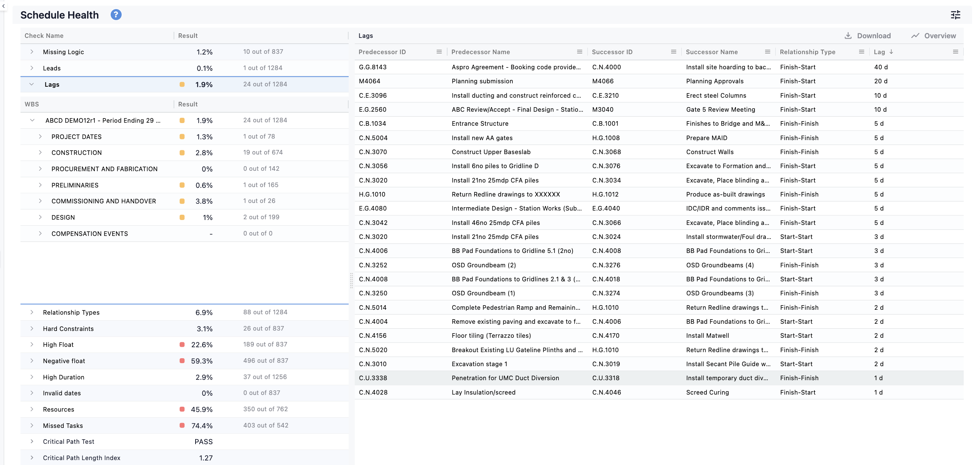Expand PROJECT DATES WBS node

click(40, 136)
